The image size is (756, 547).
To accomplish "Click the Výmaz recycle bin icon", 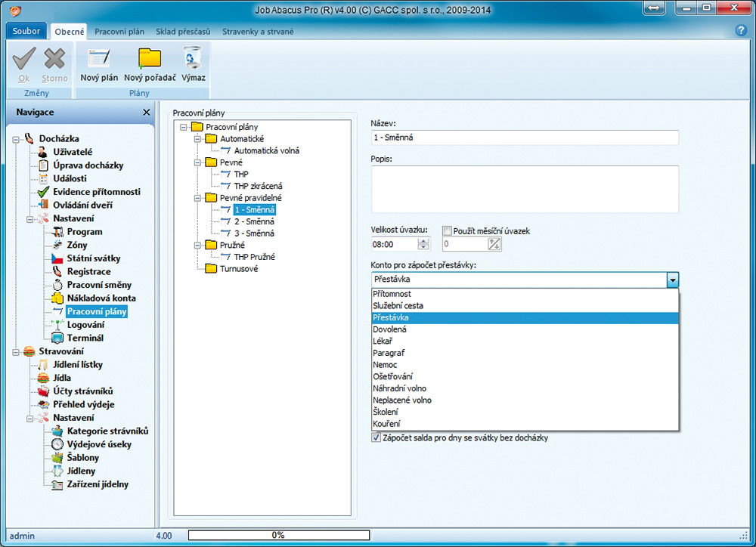I will (193, 58).
